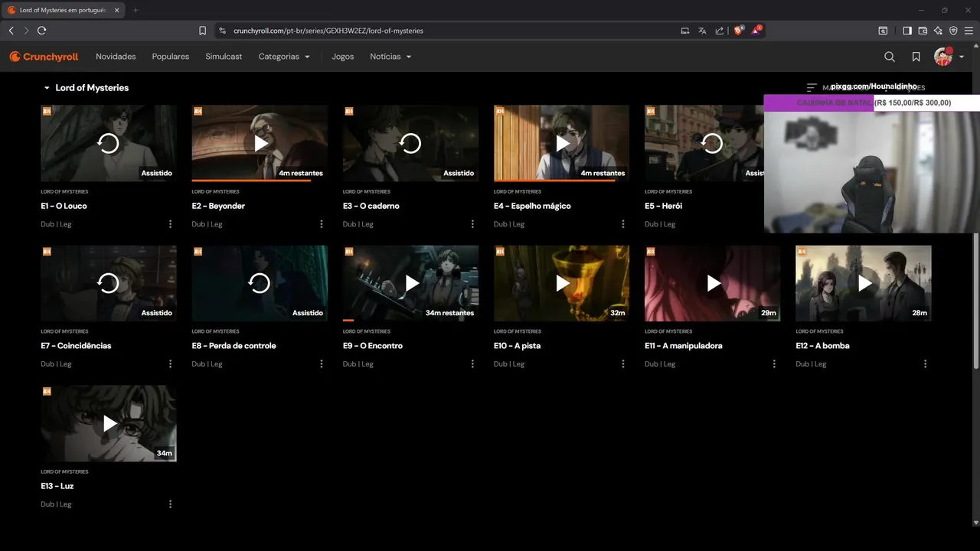980x551 pixels.
Task: Toggle the browser sidebar panel
Action: click(x=907, y=31)
